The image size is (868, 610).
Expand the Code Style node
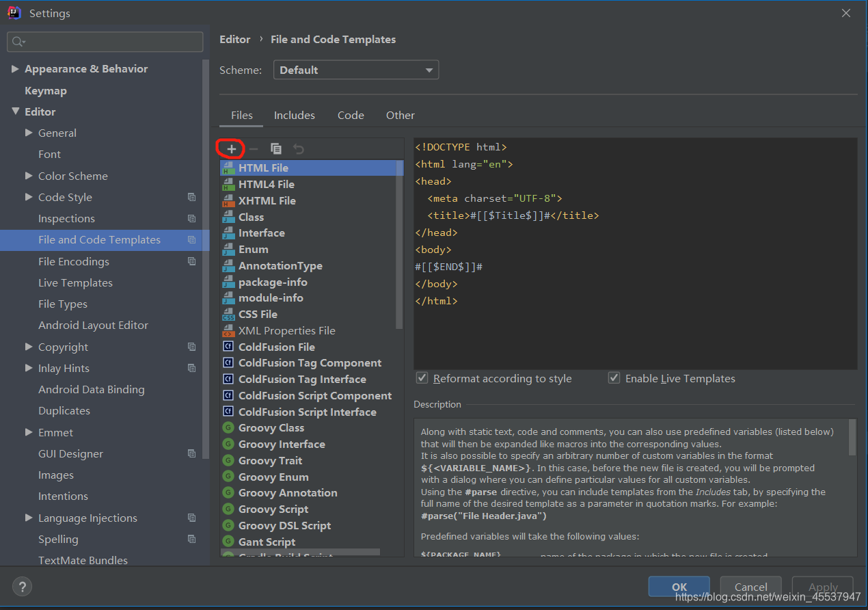pyautogui.click(x=29, y=197)
